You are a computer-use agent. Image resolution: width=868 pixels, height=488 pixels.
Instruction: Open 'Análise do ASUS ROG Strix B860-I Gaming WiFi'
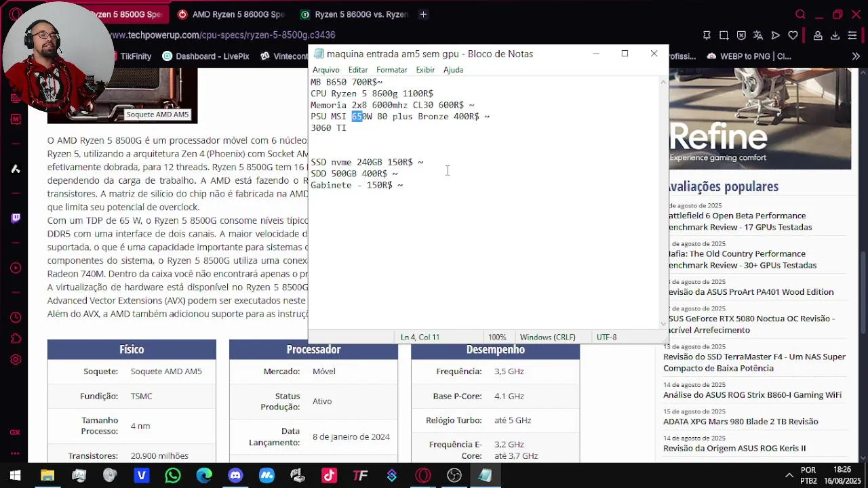pyautogui.click(x=752, y=395)
